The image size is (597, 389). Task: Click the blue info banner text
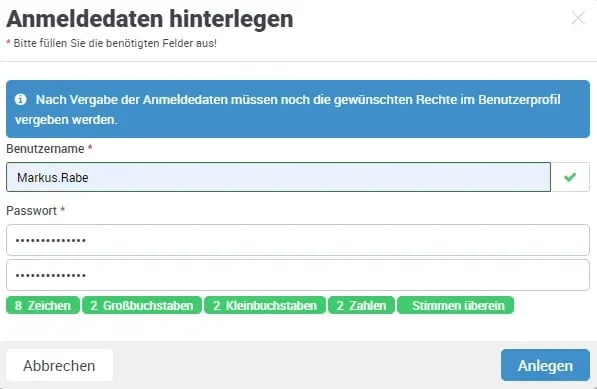[x=287, y=110]
